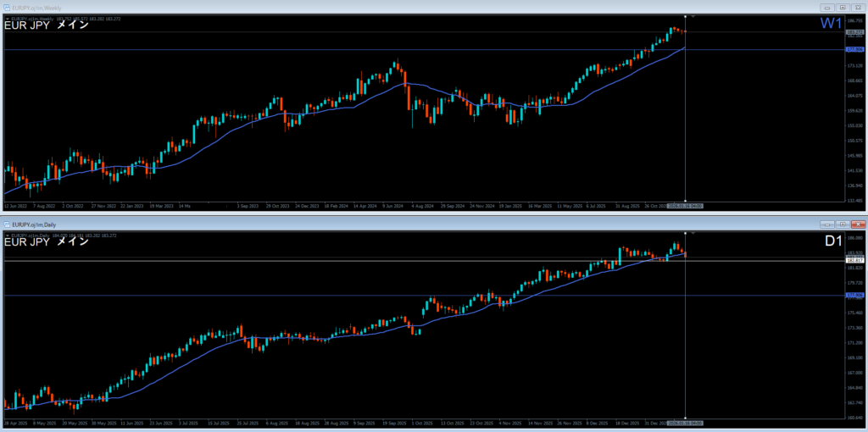Click the daily chart window's title bar icon
This screenshot has height=432, width=868.
pyautogui.click(x=8, y=224)
